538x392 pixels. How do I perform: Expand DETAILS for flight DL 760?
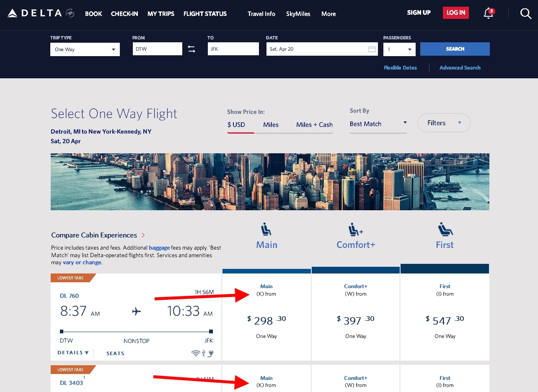click(x=72, y=353)
